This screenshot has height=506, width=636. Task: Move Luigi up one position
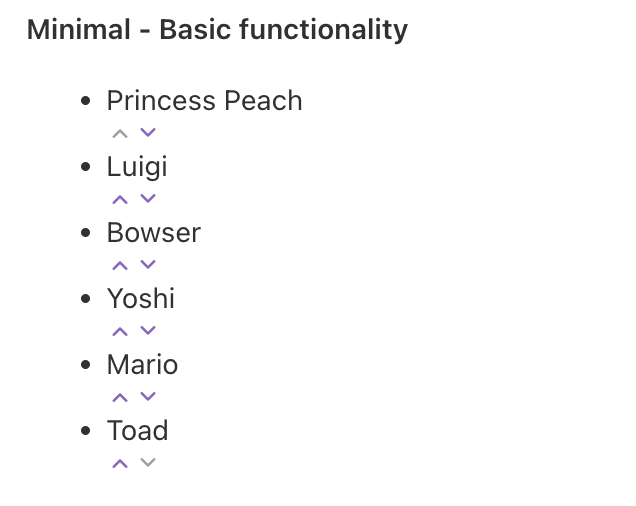(x=120, y=199)
